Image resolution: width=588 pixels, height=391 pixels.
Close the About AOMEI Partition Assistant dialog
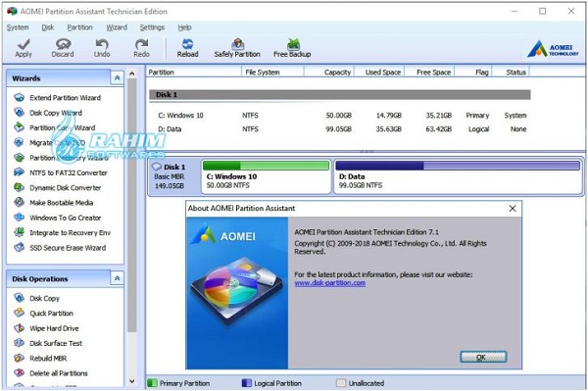point(513,209)
